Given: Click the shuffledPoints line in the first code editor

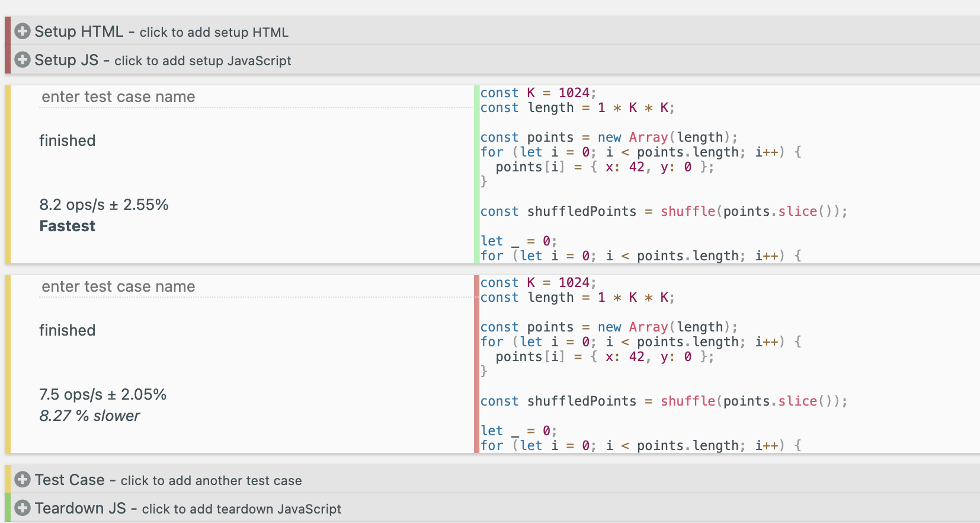Looking at the screenshot, I should tap(664, 211).
